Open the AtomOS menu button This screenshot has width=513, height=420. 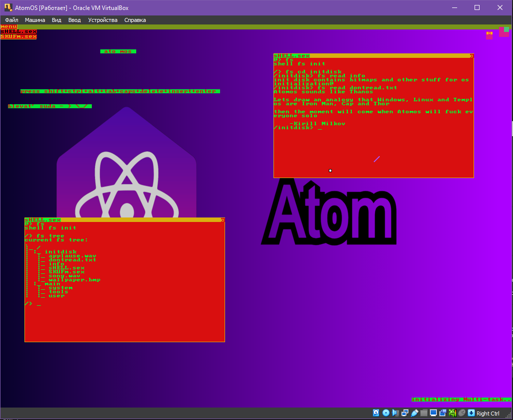pyautogui.click(x=8, y=26)
